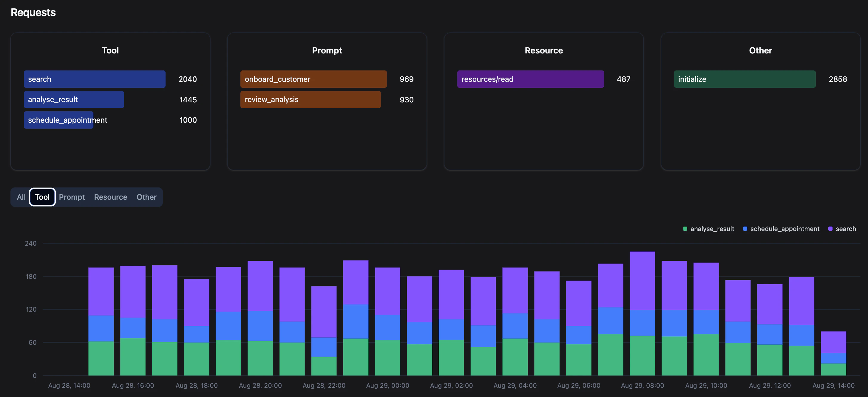Switch to the Other filter tab

click(x=146, y=197)
